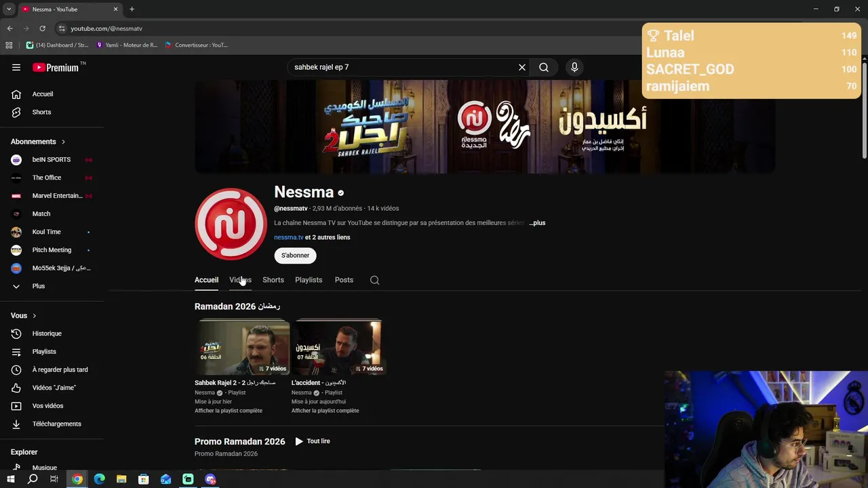
Task: Click the search field containing sahbek rajel
Action: (x=403, y=67)
